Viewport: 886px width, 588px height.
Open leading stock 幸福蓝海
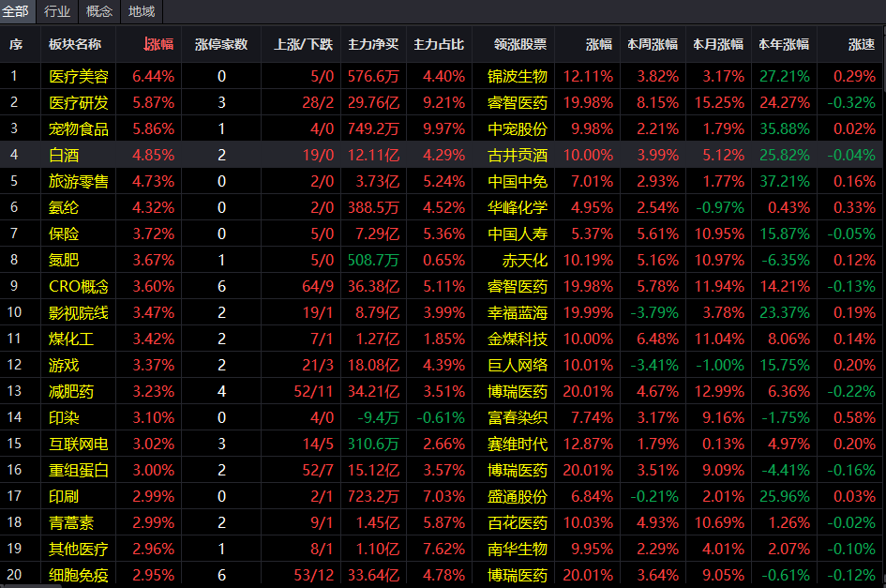coord(518,312)
